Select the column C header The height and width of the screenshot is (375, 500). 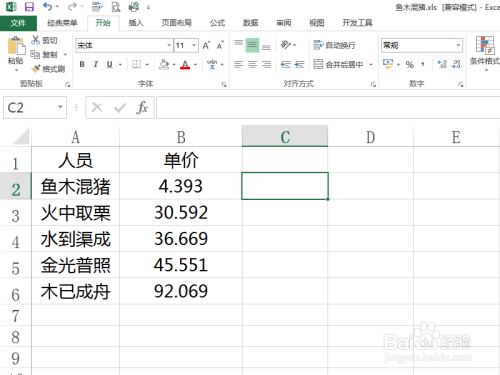click(285, 136)
